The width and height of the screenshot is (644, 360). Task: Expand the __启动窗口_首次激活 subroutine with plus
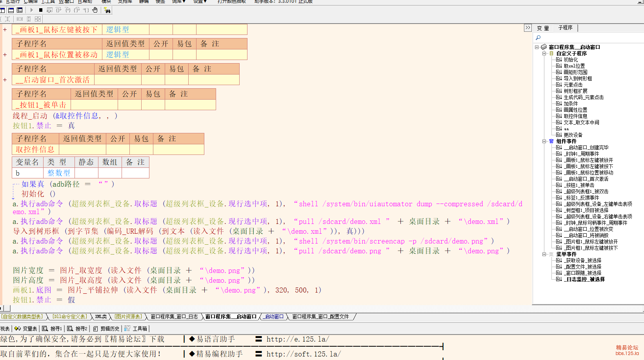pos(5,80)
